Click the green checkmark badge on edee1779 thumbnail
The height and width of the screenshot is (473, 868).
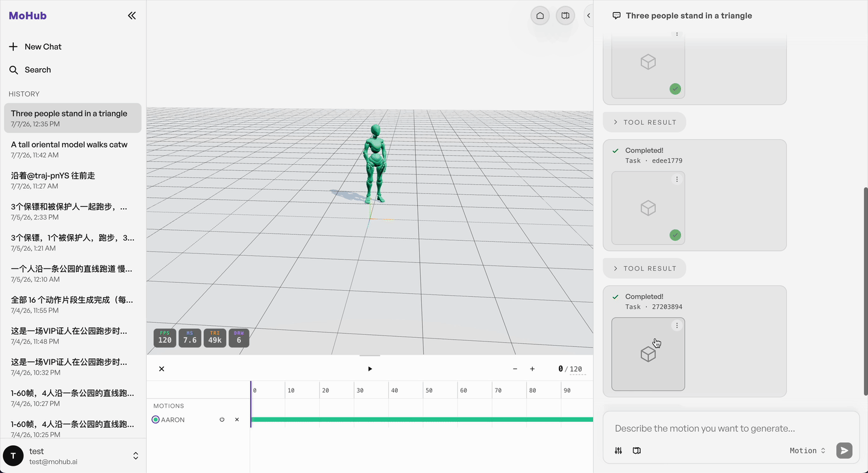point(675,235)
